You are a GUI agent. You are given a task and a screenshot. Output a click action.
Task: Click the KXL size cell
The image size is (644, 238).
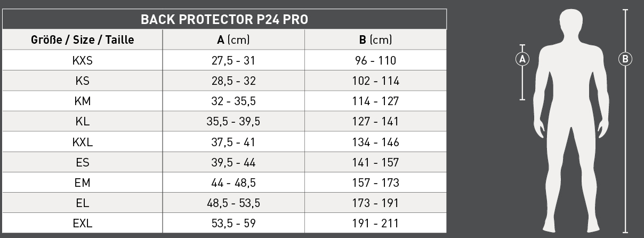point(82,142)
